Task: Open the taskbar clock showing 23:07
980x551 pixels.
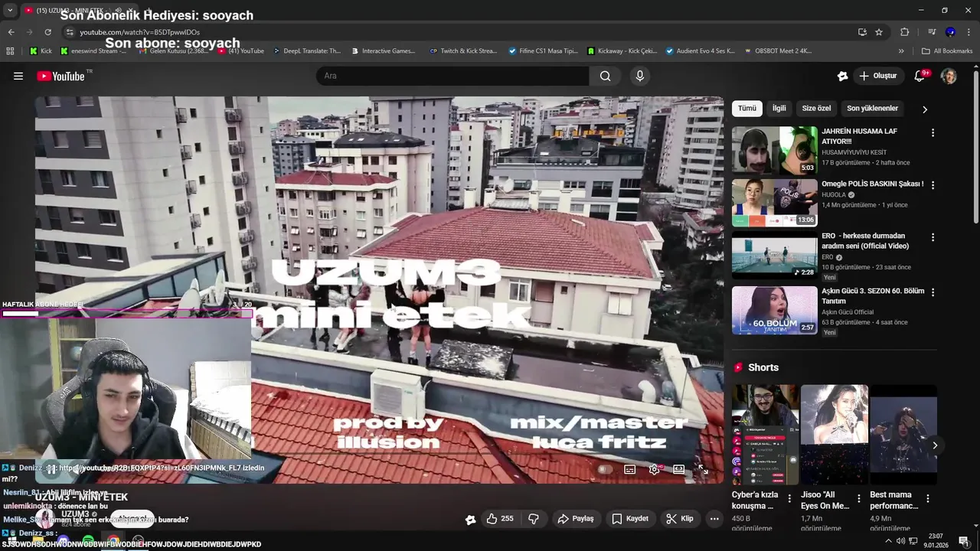Action: [936, 541]
